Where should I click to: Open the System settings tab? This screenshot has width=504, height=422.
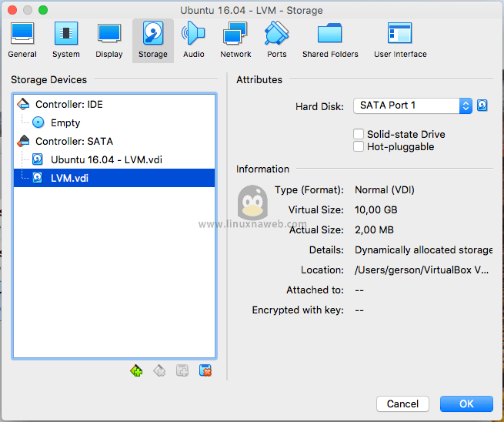click(66, 41)
